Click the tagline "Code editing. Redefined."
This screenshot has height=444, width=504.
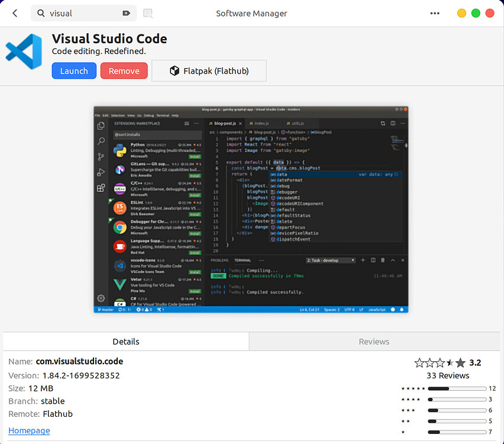99,51
